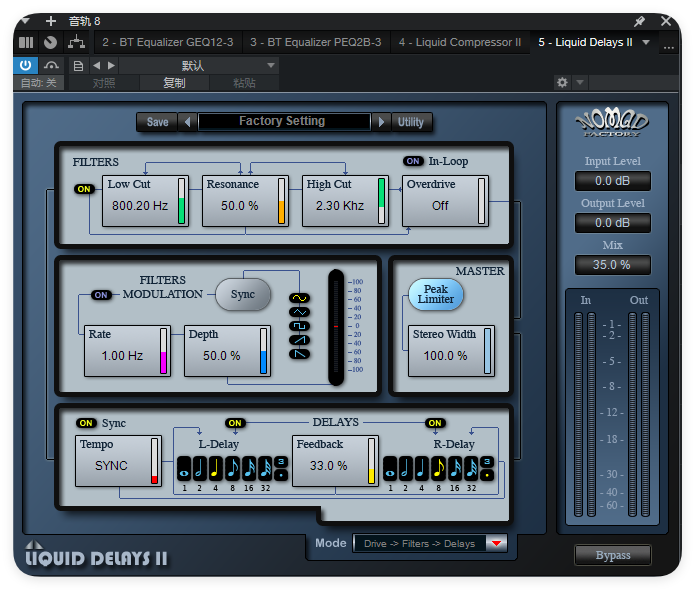Go to previous host preset
This screenshot has width=695, height=590.
[x=97, y=66]
